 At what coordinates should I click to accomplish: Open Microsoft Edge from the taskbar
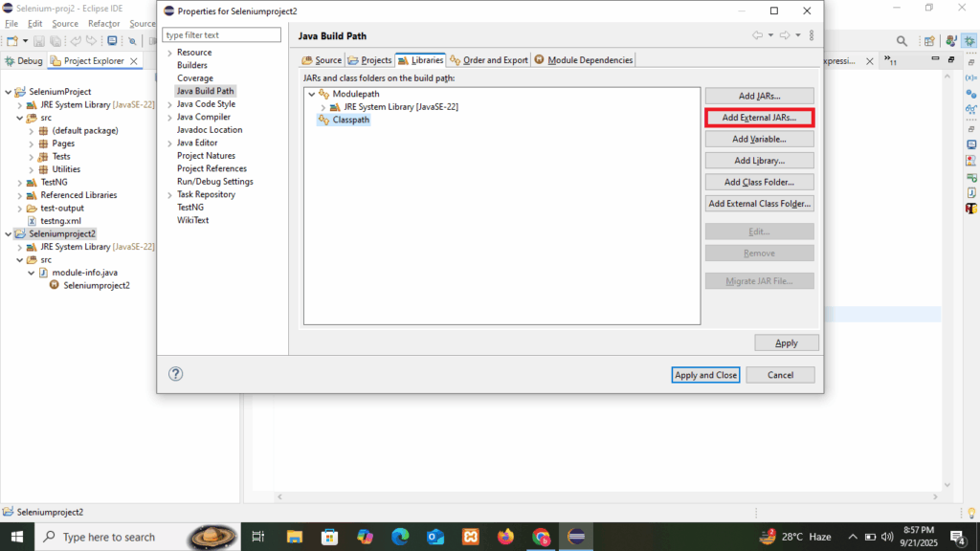(x=400, y=537)
